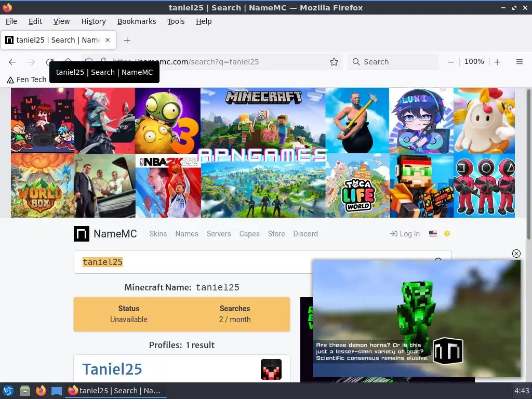Click the Plants vs Zombies 3 thumbnail
The image size is (532, 399).
point(168,121)
